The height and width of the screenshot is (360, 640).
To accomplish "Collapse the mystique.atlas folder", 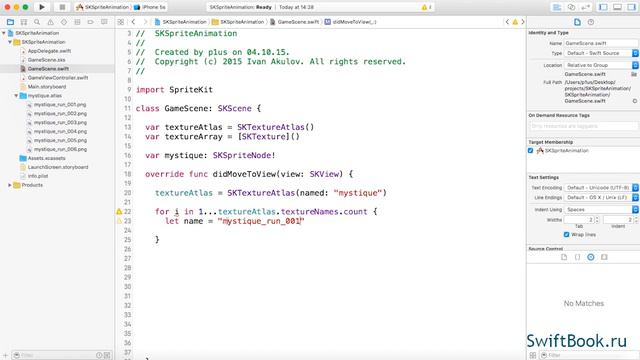I will point(16,96).
